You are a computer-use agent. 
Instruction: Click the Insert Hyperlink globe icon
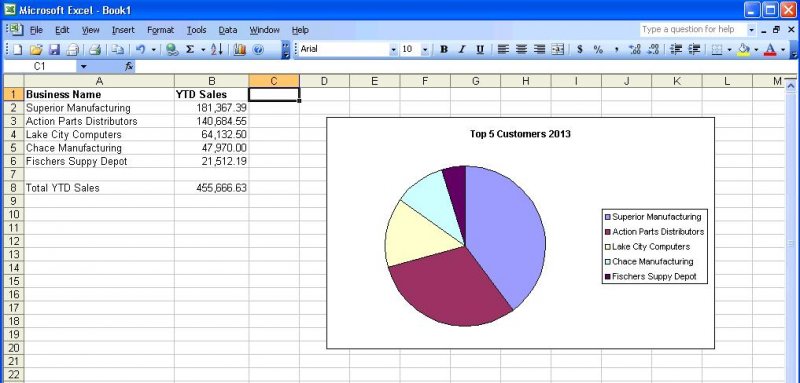point(172,49)
